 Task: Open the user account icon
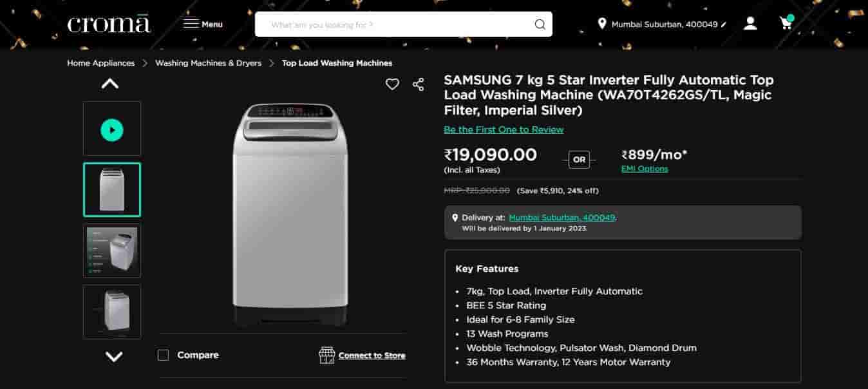tap(750, 23)
